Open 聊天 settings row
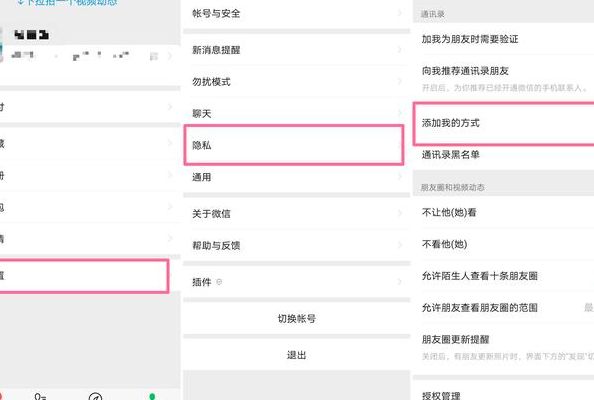 pyautogui.click(x=297, y=113)
